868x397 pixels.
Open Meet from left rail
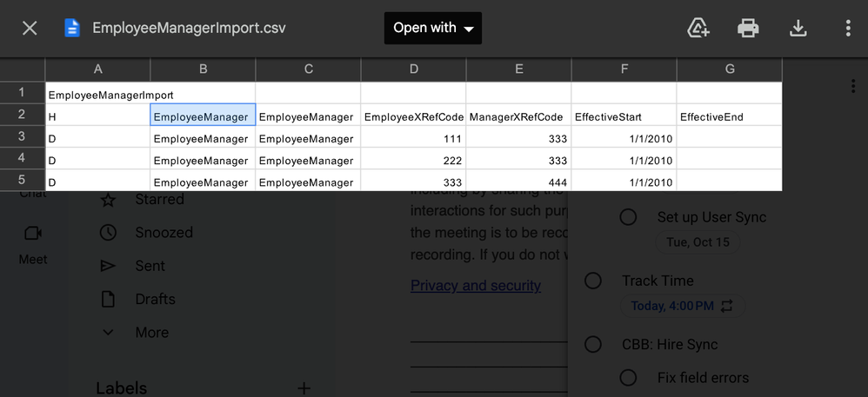33,244
